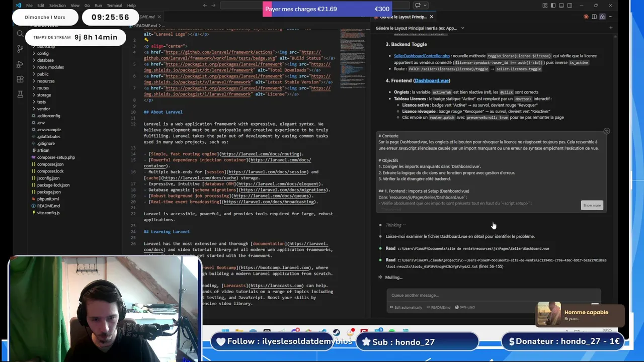Viewport: 644px width, 362px height.
Task: Toggle the bottom panel
Action: [561, 6]
